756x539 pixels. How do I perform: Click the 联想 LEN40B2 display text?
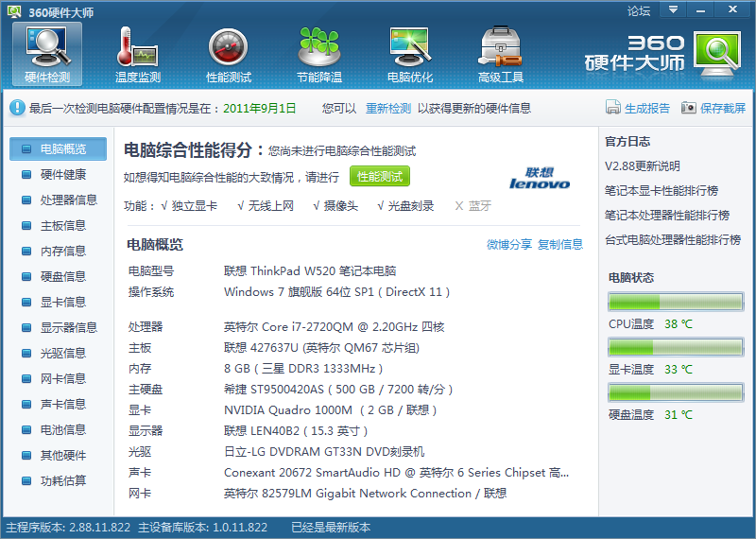click(x=296, y=431)
